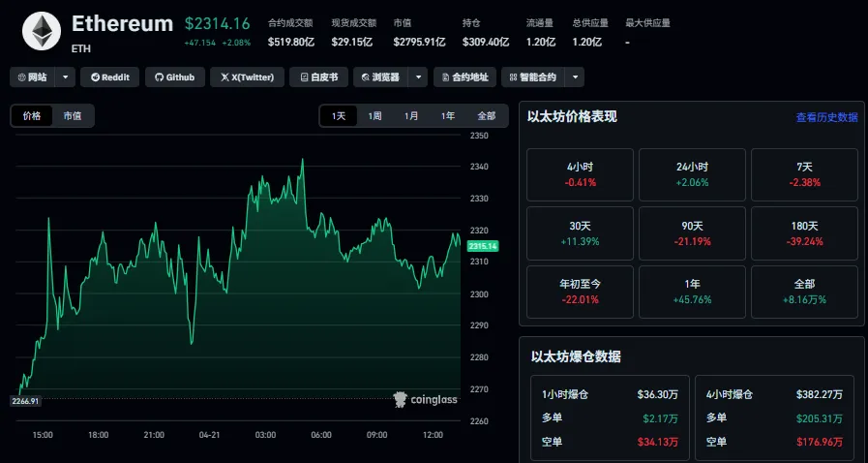This screenshot has height=463, width=868.
Task: Click the $2314.16 price text
Action: (x=218, y=24)
